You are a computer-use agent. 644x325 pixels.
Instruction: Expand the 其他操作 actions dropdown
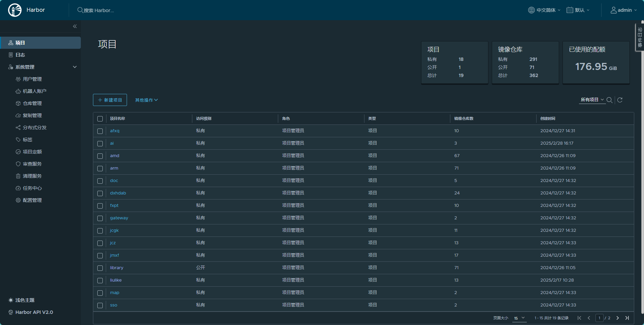146,100
